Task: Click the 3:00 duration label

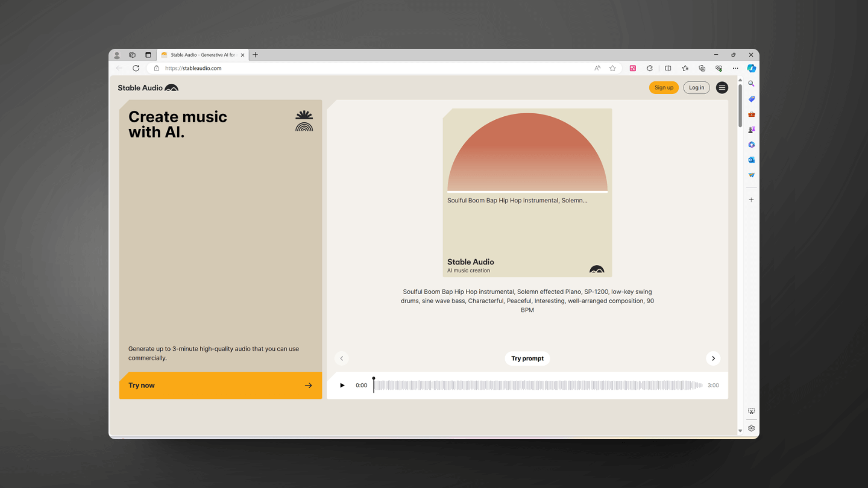Action: tap(713, 386)
